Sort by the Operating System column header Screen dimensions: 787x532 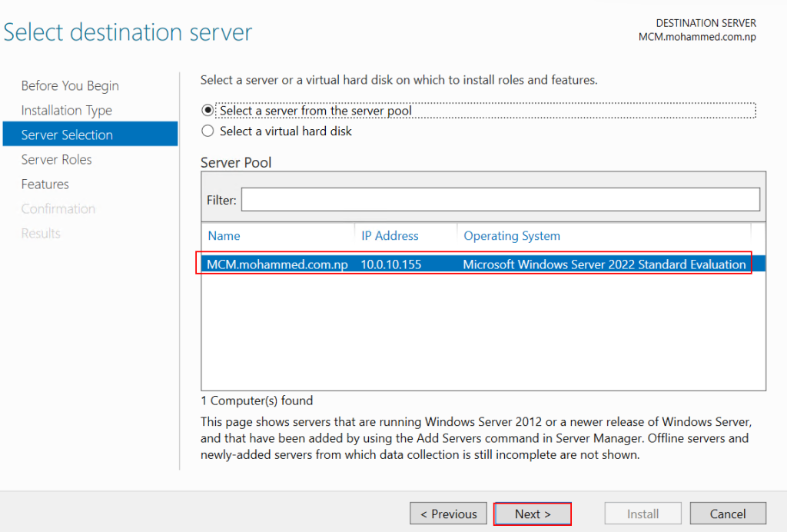[512, 236]
